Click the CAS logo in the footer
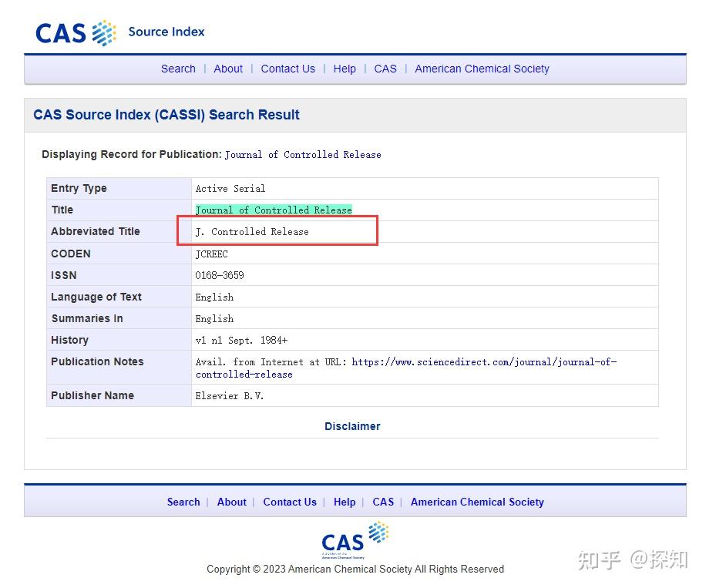This screenshot has width=706, height=588. [355, 539]
